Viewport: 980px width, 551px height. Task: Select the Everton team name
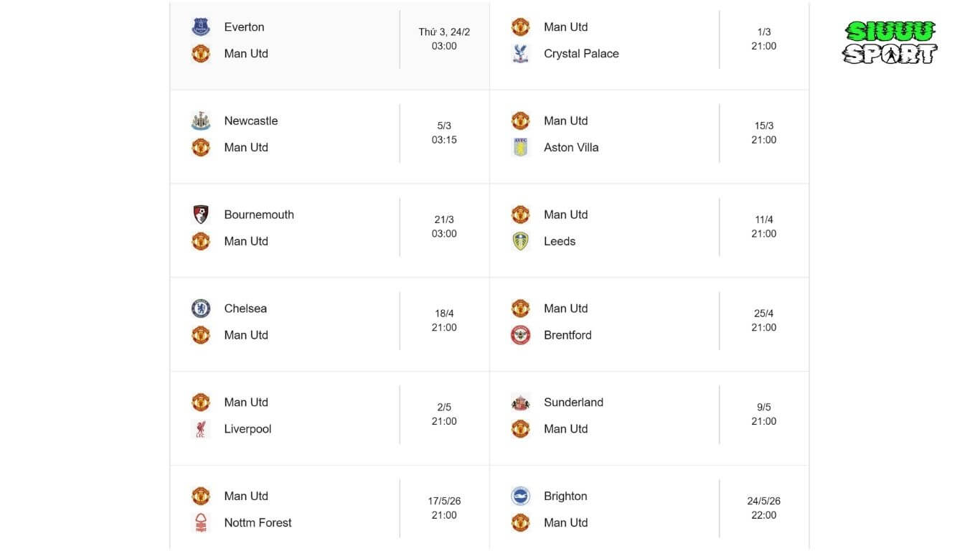[244, 27]
